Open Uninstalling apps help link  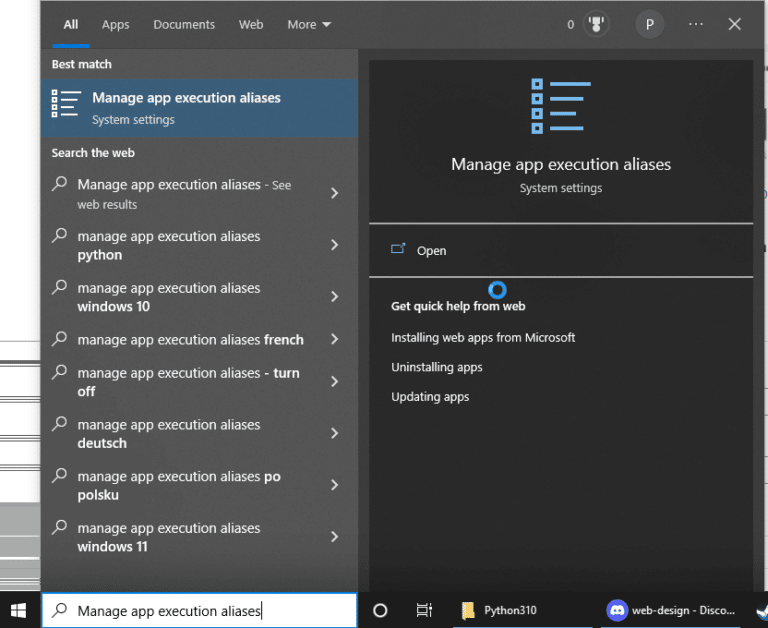(437, 367)
